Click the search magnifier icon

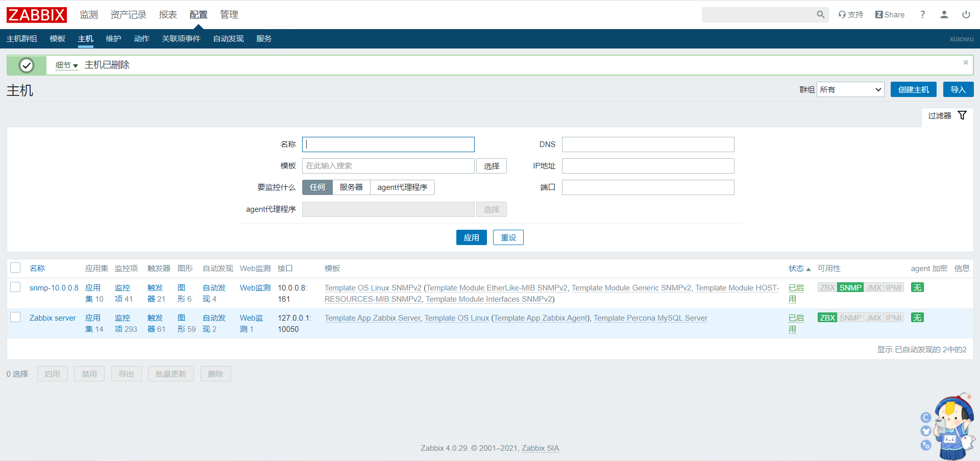coord(820,15)
